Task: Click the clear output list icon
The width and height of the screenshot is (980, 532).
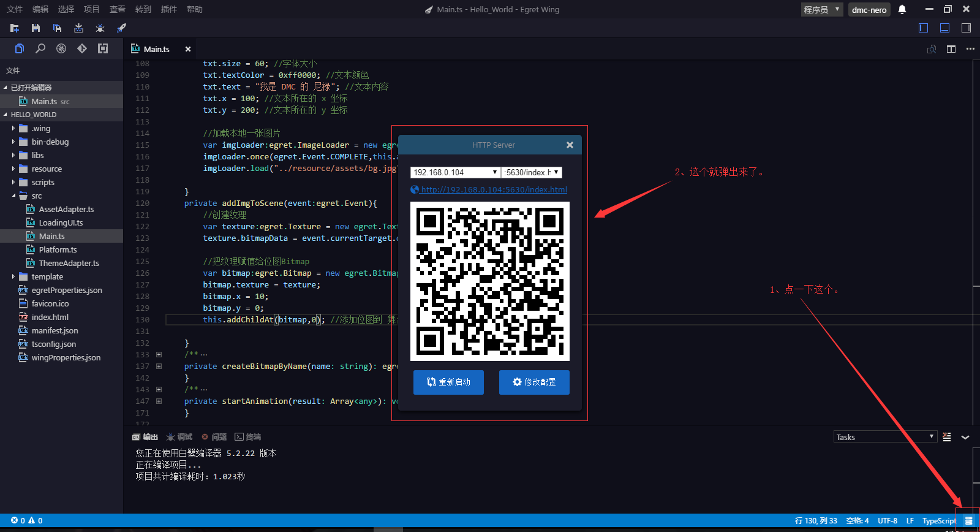Action: (947, 437)
